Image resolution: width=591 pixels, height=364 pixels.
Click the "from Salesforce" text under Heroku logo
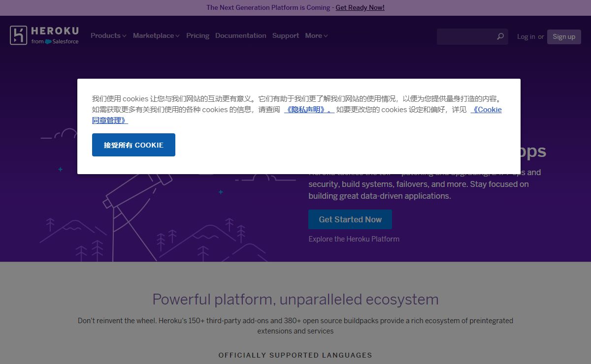(55, 42)
